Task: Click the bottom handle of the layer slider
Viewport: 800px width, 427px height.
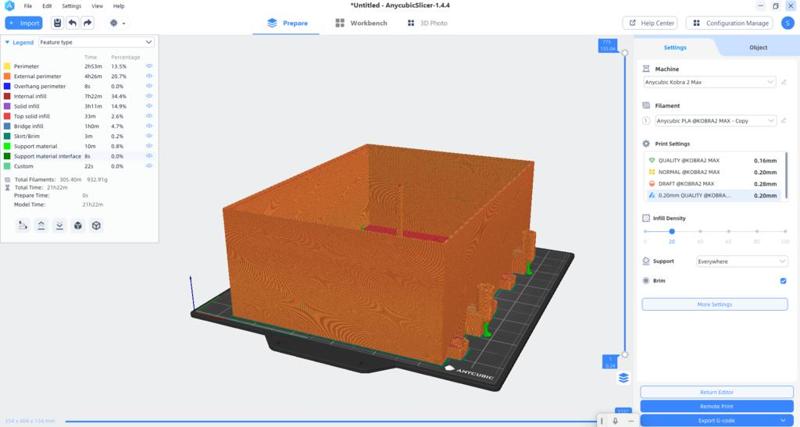Action: tap(625, 355)
